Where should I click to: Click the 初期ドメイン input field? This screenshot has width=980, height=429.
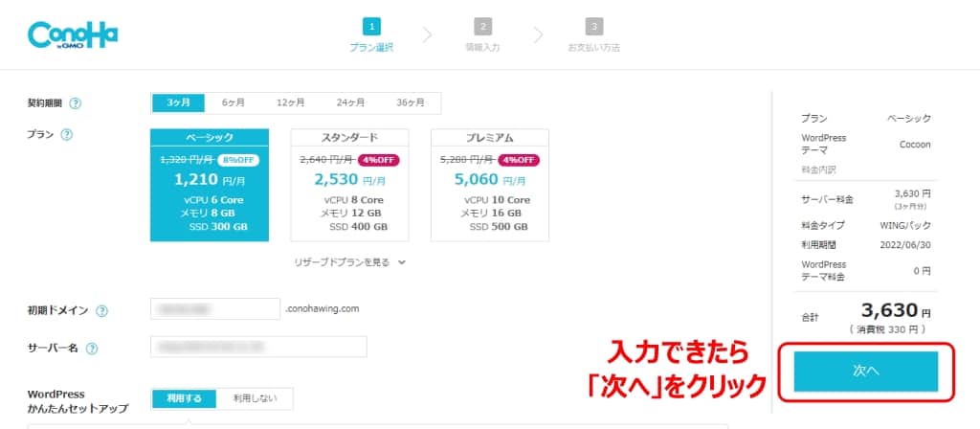(215, 309)
